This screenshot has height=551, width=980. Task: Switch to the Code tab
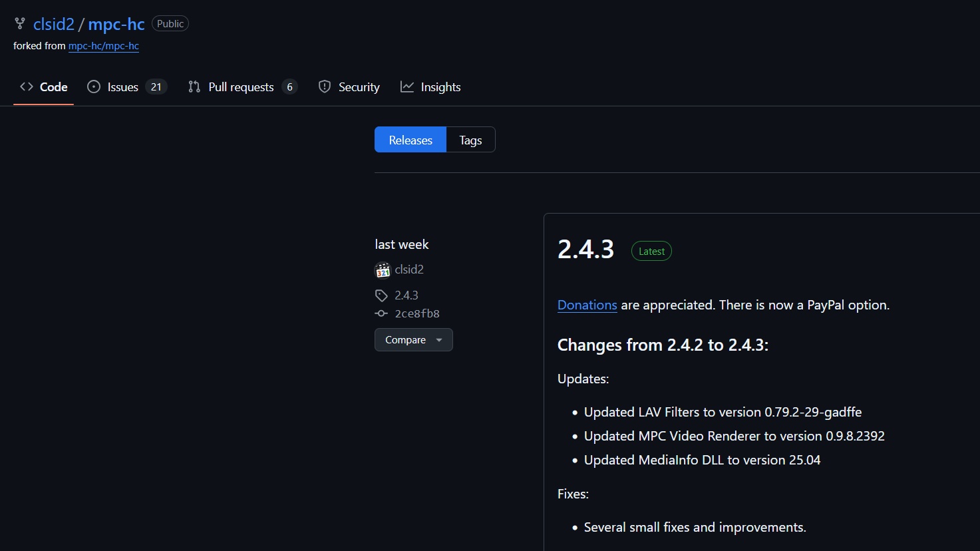point(44,87)
